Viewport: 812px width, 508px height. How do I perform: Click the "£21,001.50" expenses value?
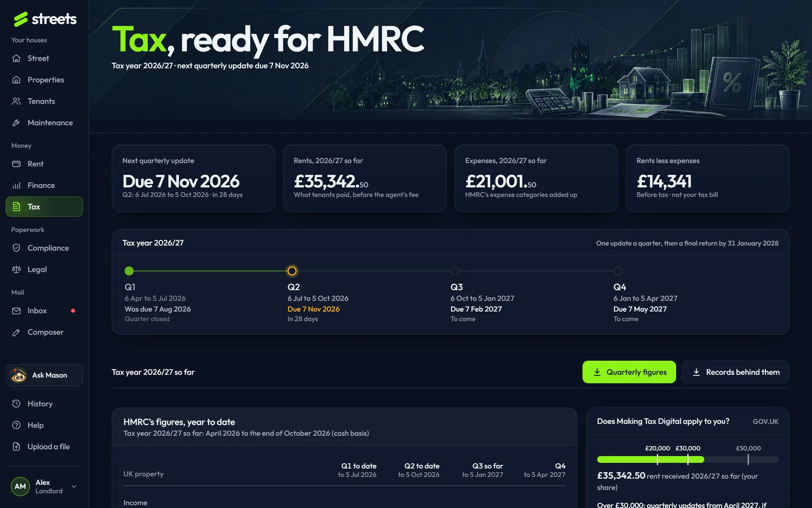[501, 181]
